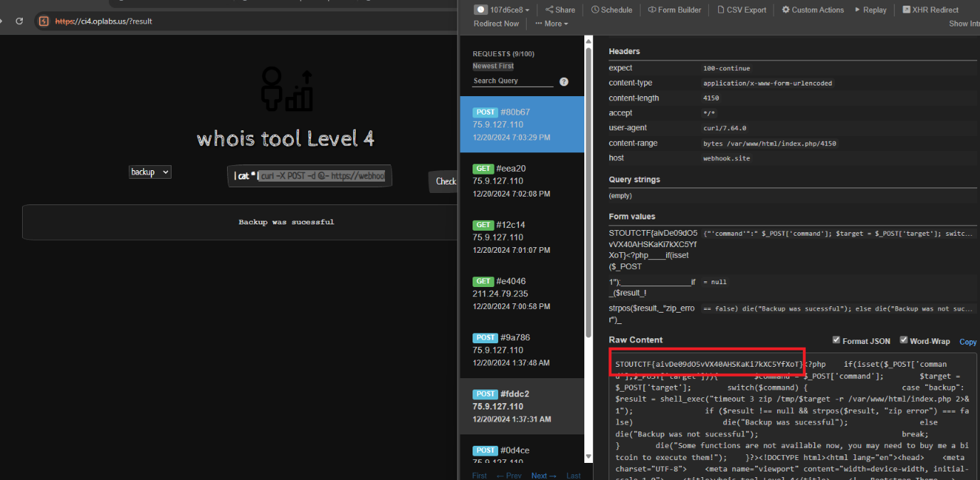Go to Prev page of requests
Viewport: 980px width, 480px height.
[509, 476]
